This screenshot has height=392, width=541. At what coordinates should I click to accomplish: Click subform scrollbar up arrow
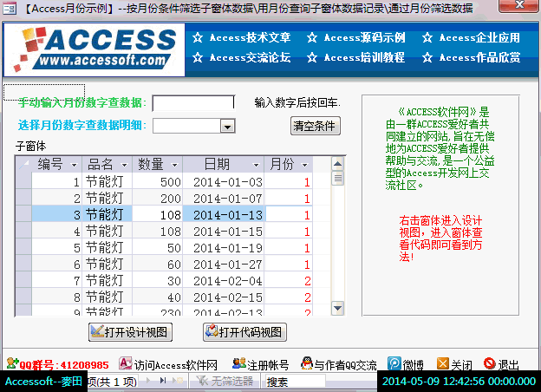point(338,164)
